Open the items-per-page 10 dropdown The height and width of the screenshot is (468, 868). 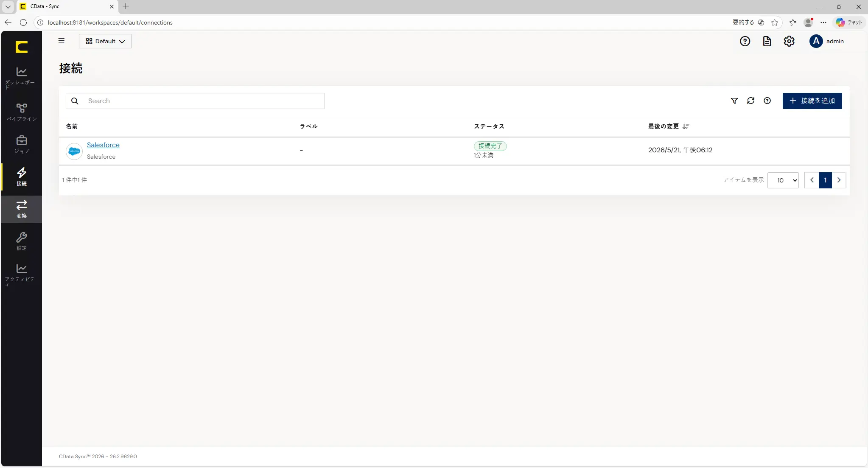(783, 180)
